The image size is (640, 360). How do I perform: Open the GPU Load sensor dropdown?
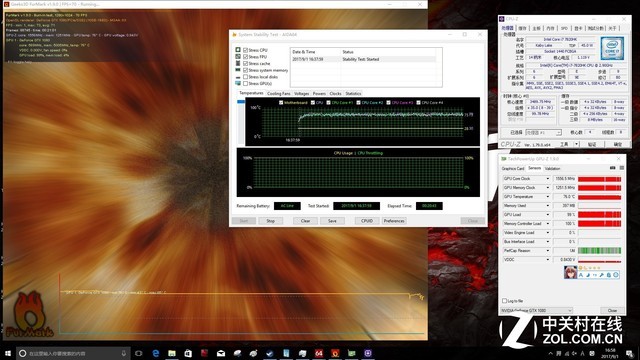[547, 215]
